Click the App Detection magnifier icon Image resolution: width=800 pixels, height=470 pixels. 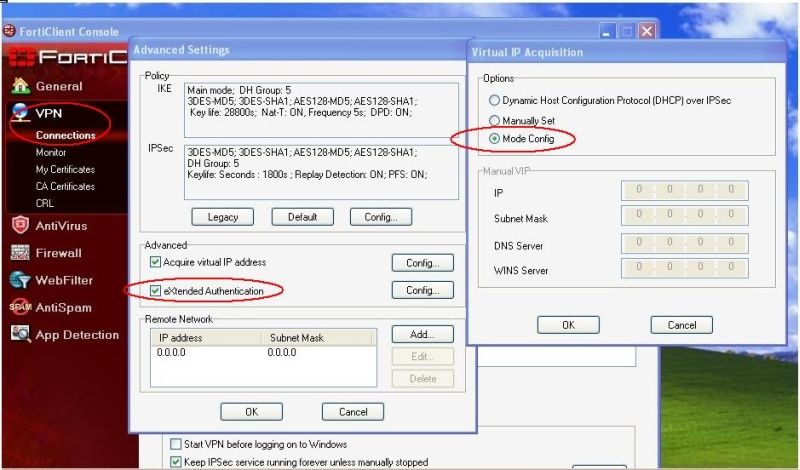[x=20, y=334]
